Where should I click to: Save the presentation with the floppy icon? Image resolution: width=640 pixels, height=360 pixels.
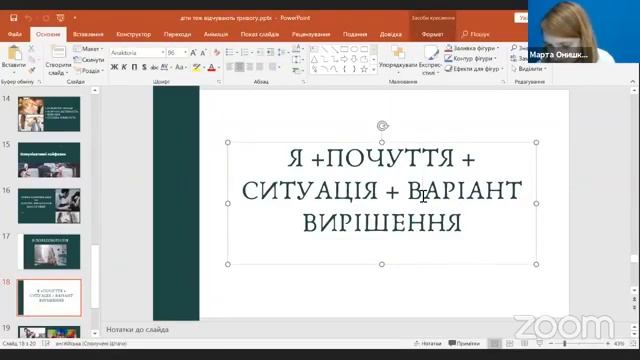point(13,18)
